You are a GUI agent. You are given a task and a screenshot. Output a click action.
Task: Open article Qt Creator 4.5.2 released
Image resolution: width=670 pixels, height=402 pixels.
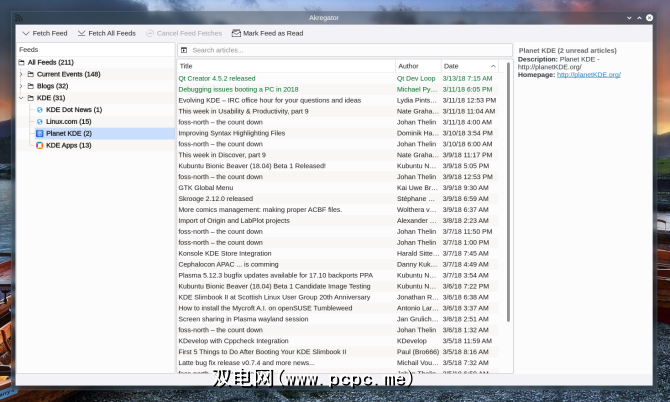pyautogui.click(x=217, y=79)
